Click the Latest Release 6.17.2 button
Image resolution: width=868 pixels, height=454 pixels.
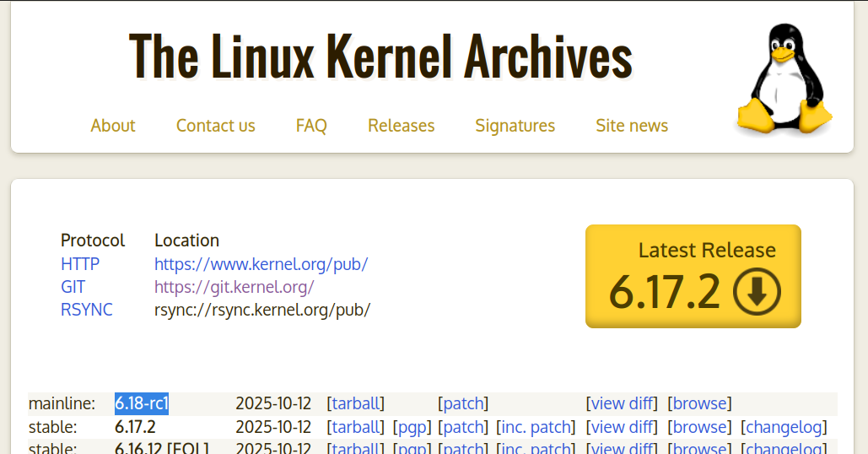693,276
